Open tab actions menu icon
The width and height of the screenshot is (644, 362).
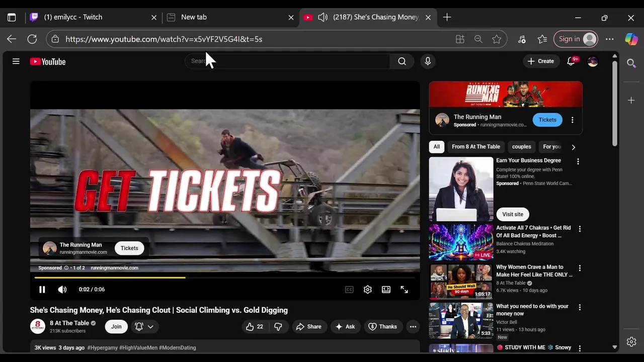pos(12,17)
